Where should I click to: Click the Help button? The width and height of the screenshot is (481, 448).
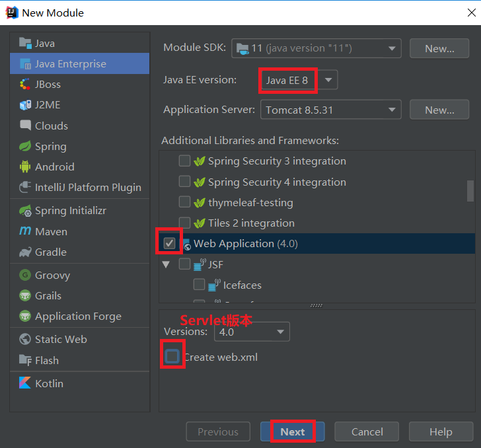tap(441, 431)
